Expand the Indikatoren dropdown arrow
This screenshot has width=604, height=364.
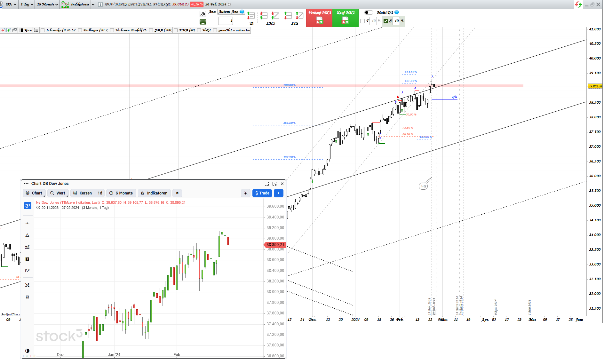93,4
